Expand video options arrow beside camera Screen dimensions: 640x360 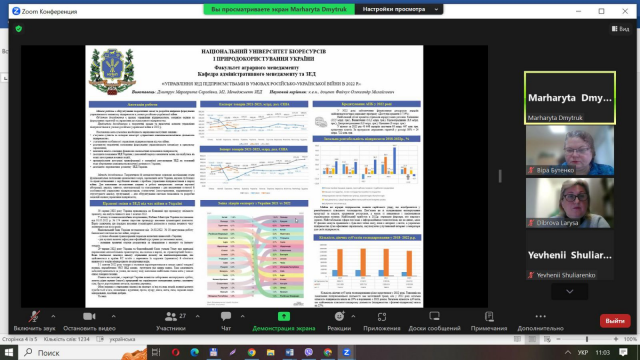pyautogui.click(x=113, y=316)
